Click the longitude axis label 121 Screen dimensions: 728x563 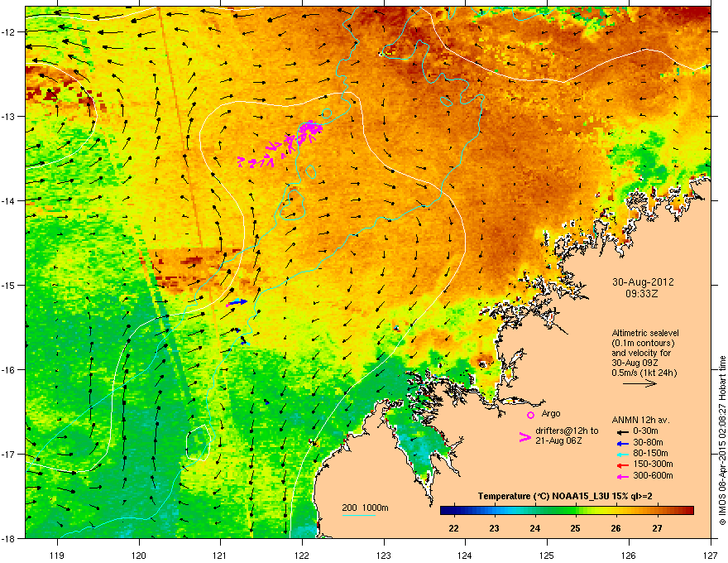(x=220, y=555)
